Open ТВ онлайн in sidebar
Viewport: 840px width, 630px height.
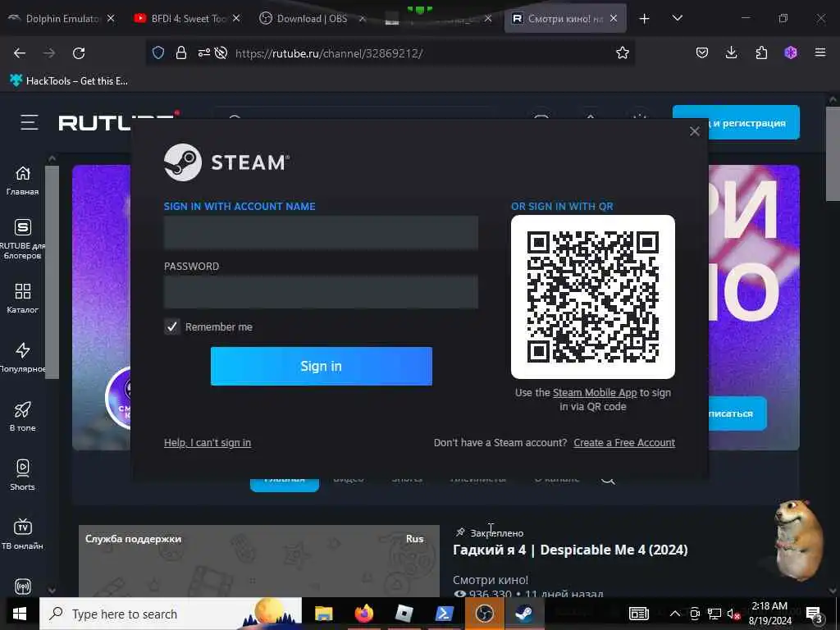22,535
